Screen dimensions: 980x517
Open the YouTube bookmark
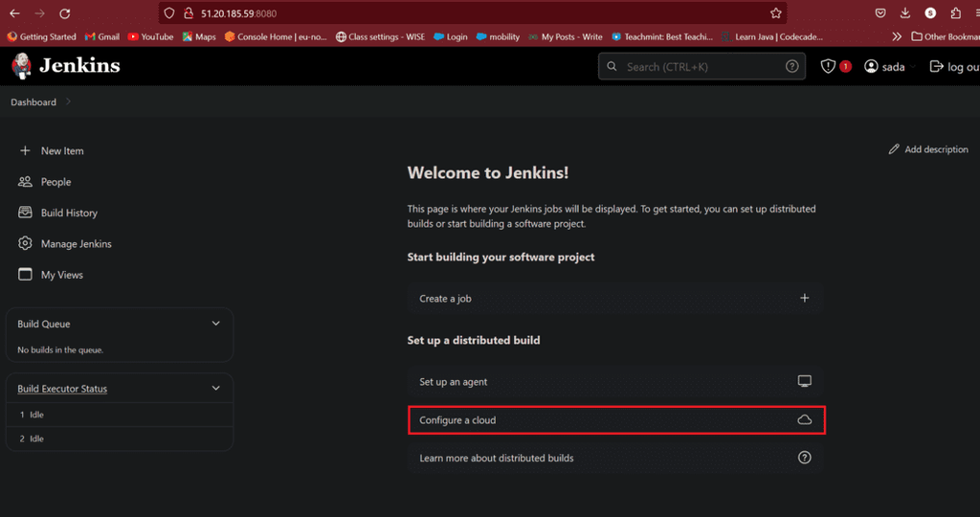pos(150,37)
